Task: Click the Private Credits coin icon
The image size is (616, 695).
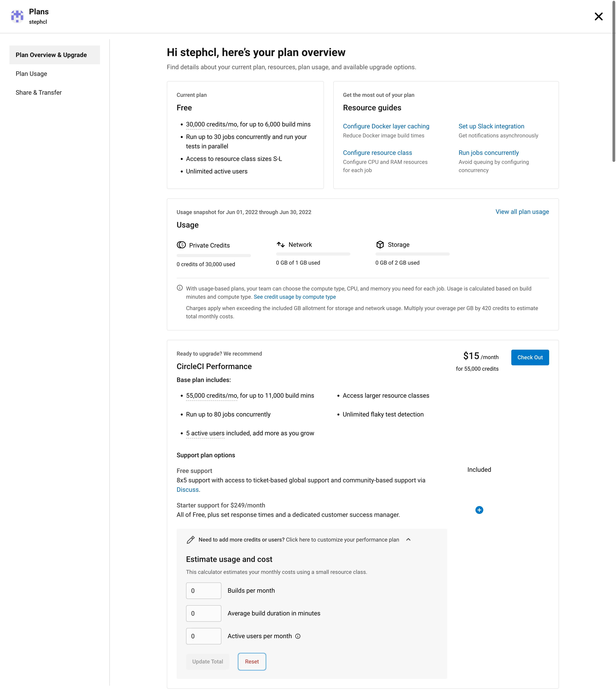Action: [x=181, y=245]
